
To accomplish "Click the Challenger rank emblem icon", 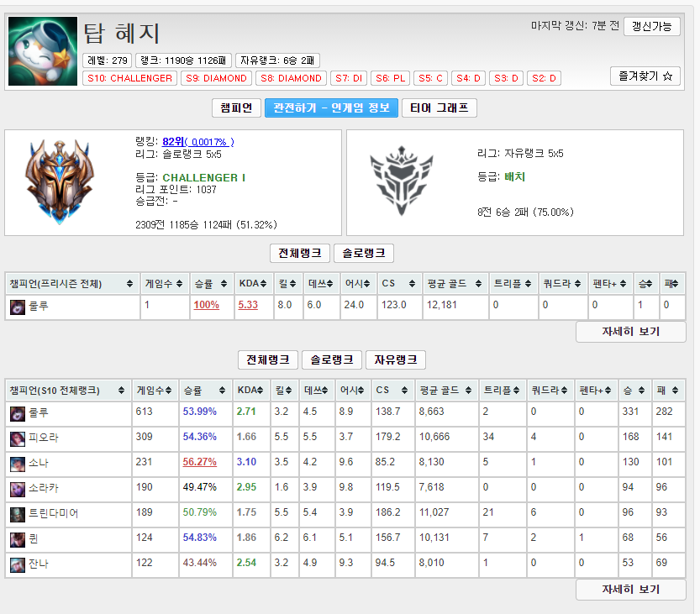I will click(60, 181).
